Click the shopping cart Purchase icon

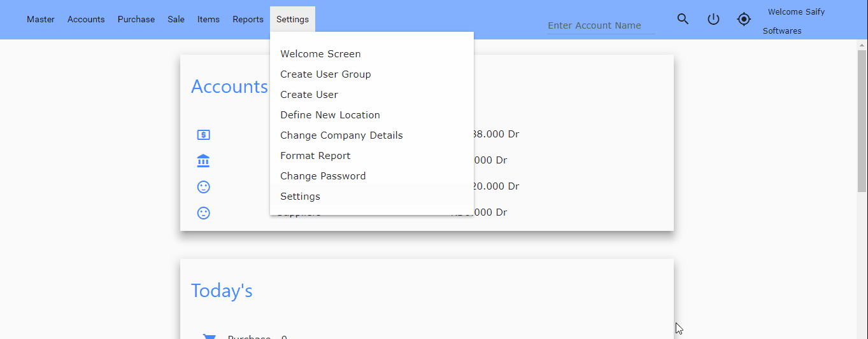[208, 336]
